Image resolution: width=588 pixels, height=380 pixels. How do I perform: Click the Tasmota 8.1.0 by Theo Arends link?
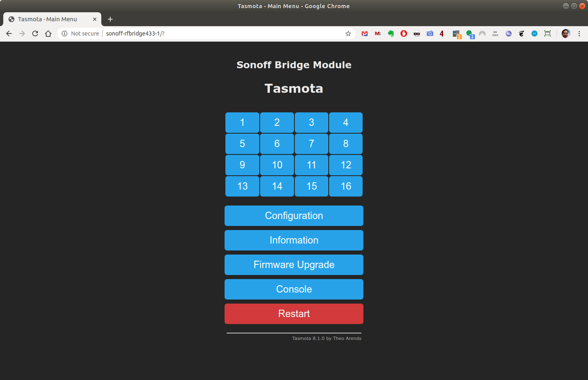point(327,338)
